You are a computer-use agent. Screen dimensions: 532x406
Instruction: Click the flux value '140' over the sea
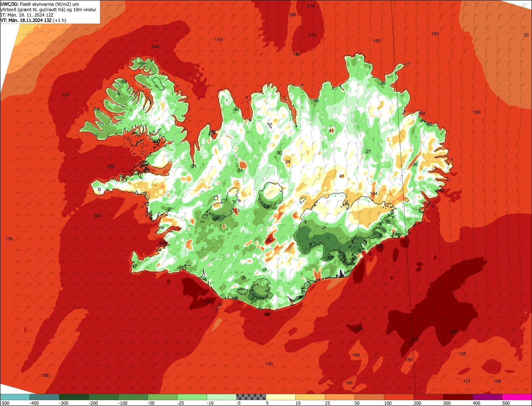click(x=269, y=364)
